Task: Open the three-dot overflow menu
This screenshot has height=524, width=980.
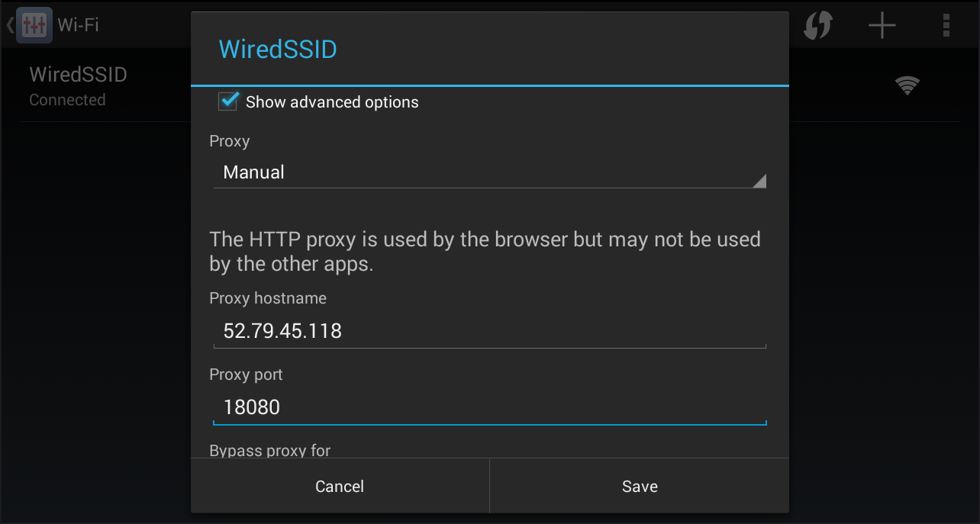Action: [x=946, y=26]
